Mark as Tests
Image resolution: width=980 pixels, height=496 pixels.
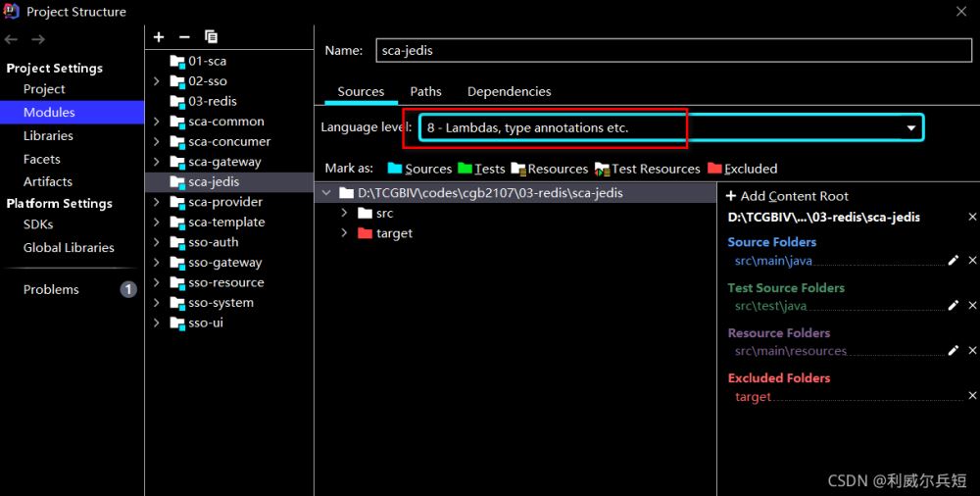coord(481,169)
